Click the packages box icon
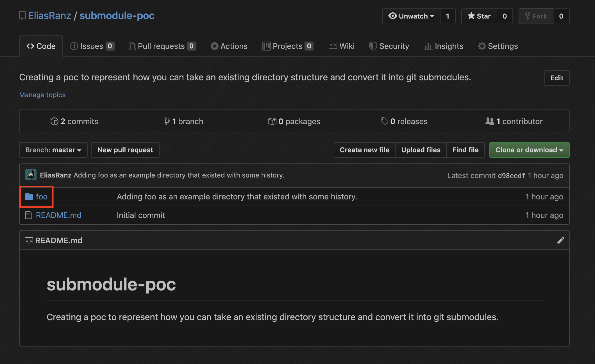Viewport: 595px width, 364px height. tap(272, 121)
